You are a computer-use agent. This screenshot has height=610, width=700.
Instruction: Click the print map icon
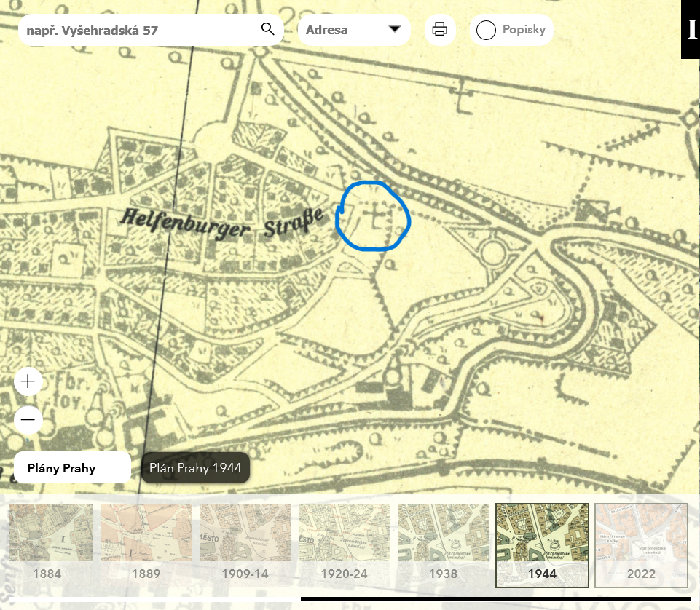tap(439, 30)
